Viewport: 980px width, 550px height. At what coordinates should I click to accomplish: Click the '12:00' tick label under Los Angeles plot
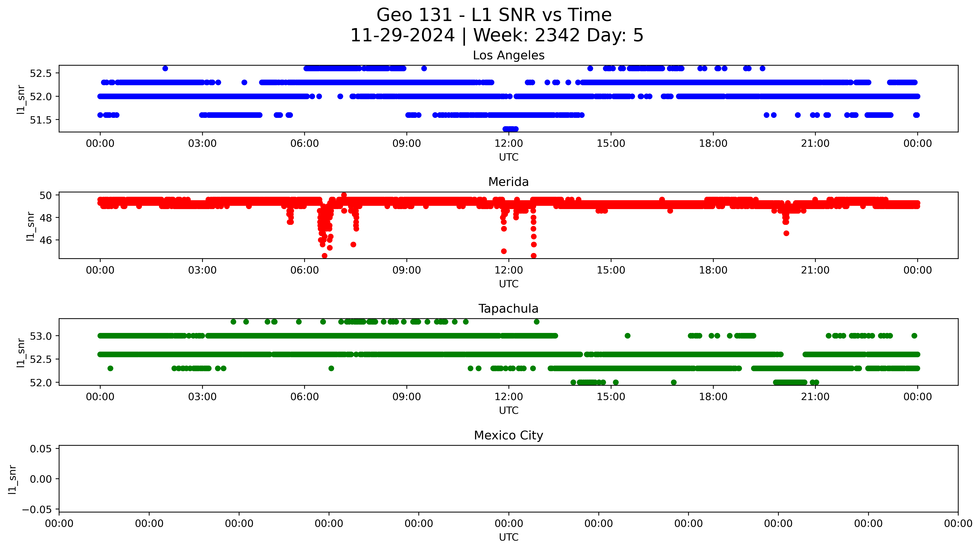coord(509,143)
